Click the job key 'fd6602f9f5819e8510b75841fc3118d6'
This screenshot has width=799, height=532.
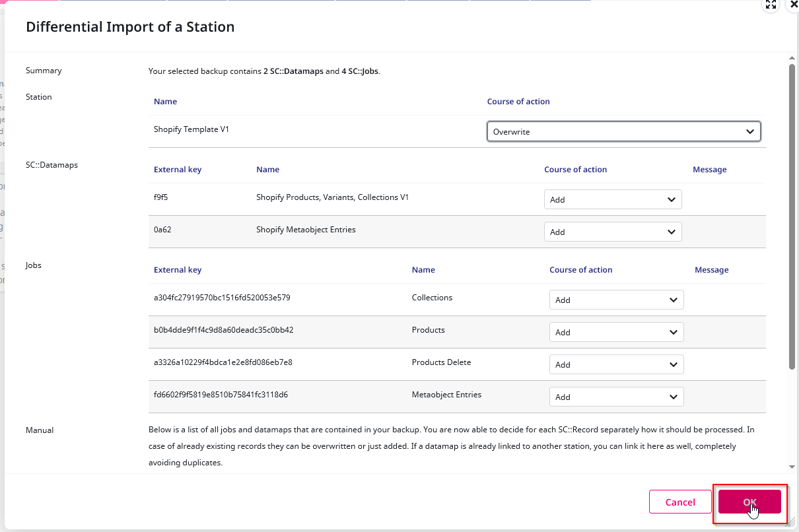221,395
